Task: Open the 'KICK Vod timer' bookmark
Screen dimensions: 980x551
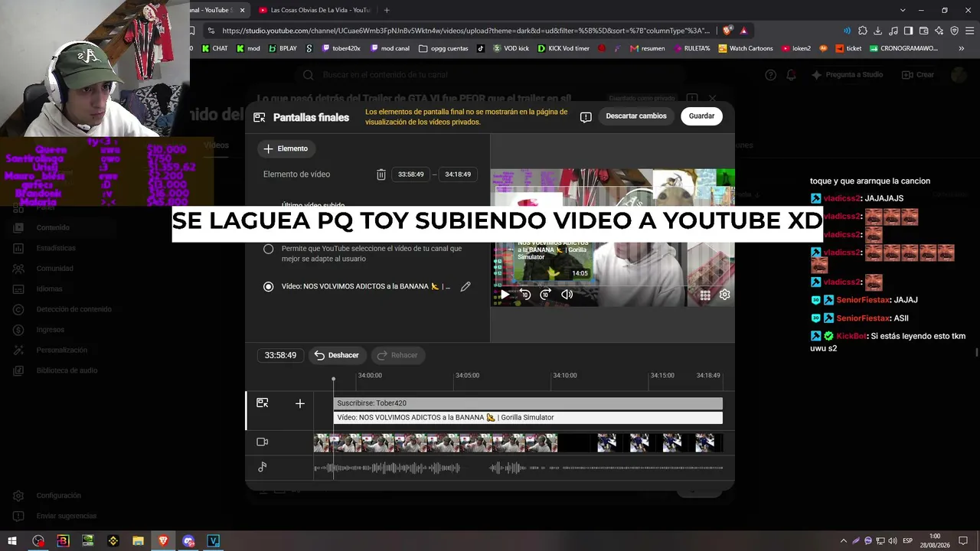Action: click(564, 48)
